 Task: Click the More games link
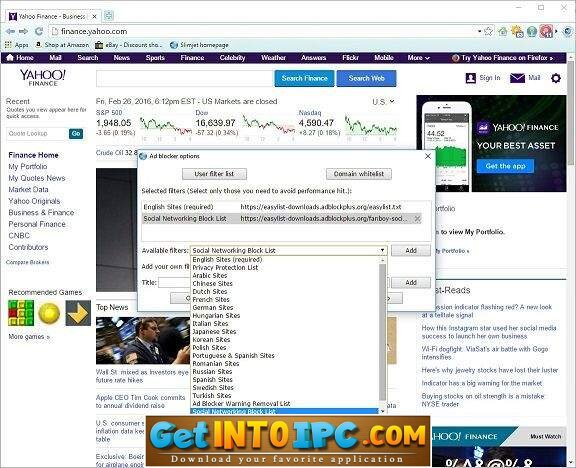pyautogui.click(x=29, y=336)
